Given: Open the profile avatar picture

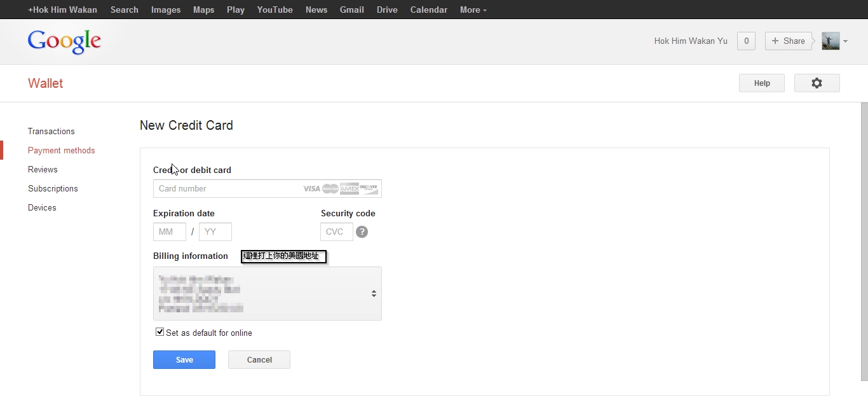Looking at the screenshot, I should [831, 41].
